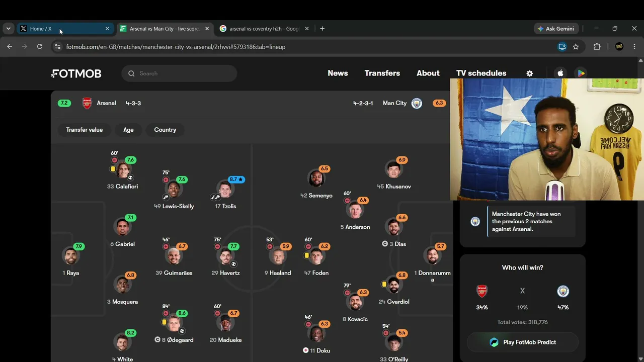
Task: Open Gabriel's player photo
Action: pos(122,227)
